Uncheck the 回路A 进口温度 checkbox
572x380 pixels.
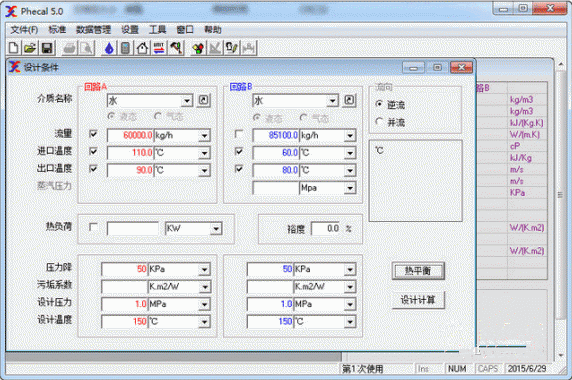pos(93,151)
